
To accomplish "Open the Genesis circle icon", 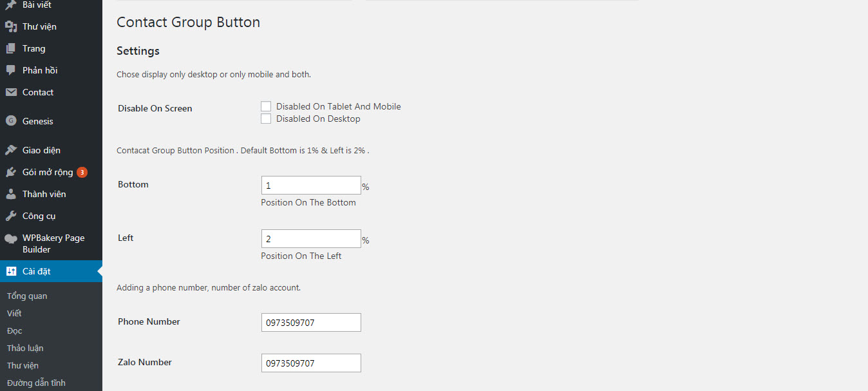I will 11,120.
